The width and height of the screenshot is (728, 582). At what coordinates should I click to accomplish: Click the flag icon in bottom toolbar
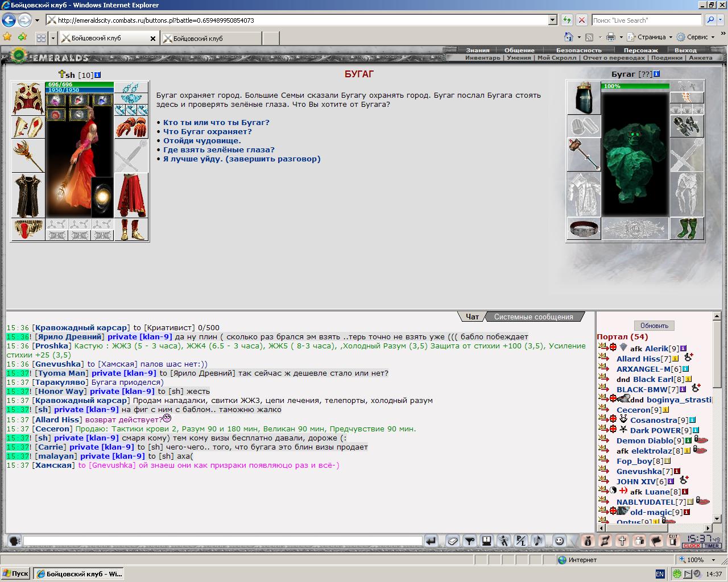(x=656, y=541)
